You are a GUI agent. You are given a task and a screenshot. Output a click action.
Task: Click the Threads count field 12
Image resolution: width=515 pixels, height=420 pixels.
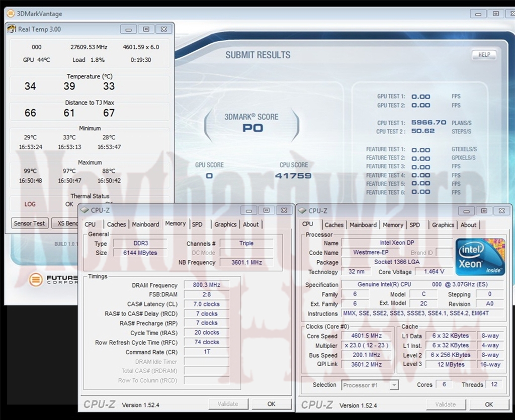[494, 384]
